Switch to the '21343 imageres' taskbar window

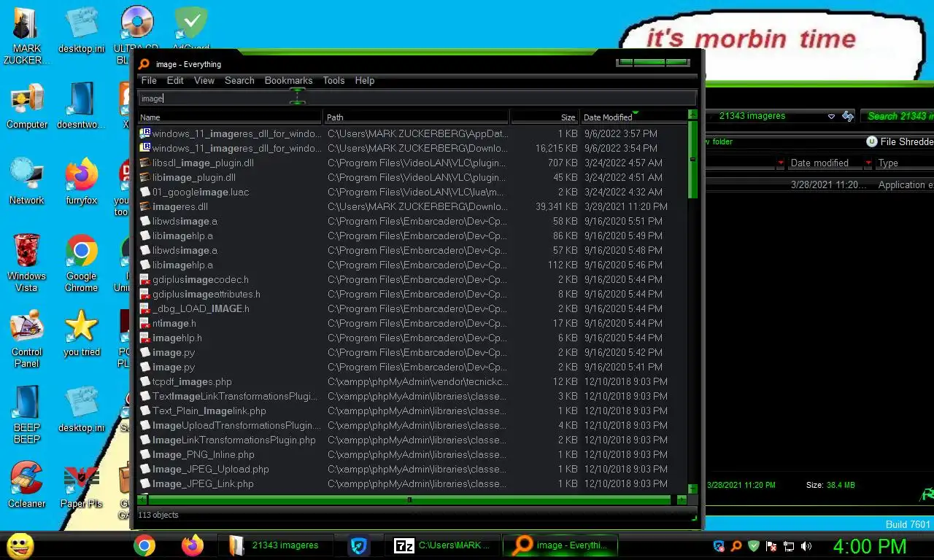pyautogui.click(x=275, y=545)
